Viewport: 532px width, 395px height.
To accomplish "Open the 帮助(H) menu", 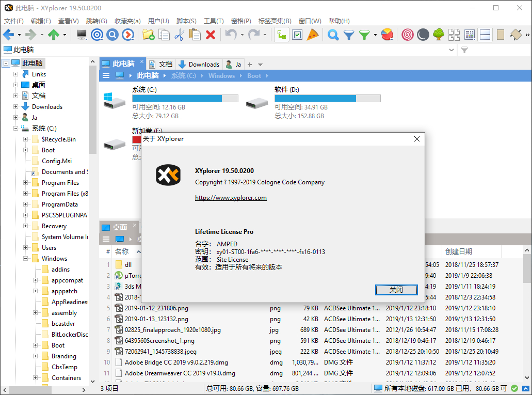I will coord(339,21).
